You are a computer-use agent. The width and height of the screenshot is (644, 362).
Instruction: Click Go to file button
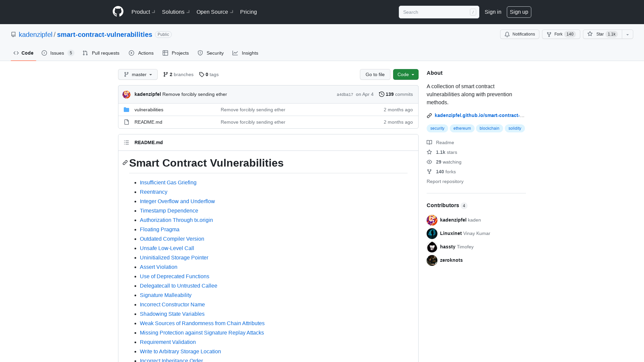click(375, 74)
